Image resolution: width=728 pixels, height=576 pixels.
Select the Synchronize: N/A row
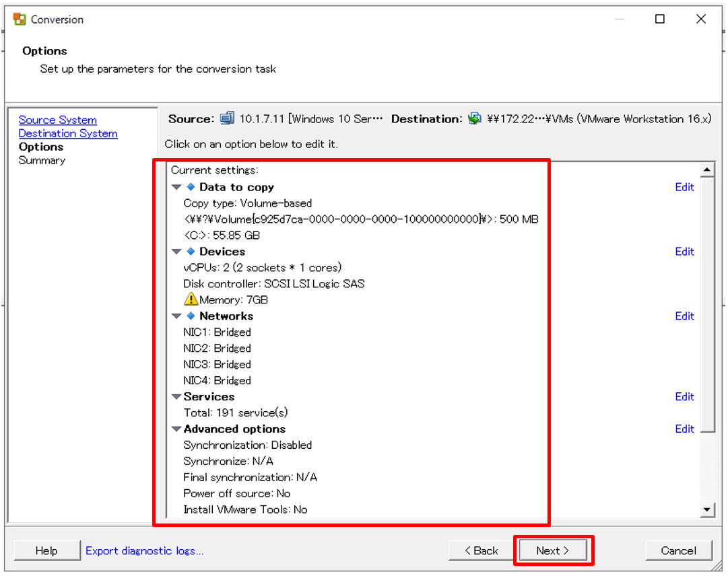[228, 461]
